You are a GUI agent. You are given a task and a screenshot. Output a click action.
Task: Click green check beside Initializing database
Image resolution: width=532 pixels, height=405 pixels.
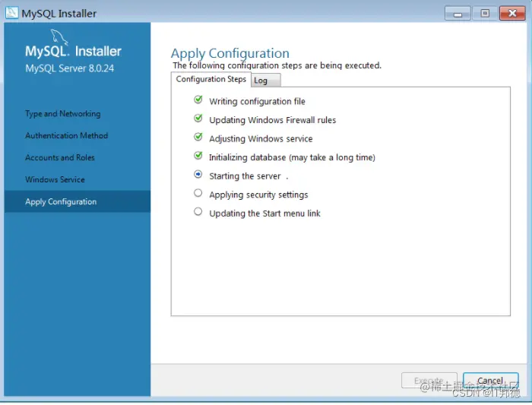[198, 155]
